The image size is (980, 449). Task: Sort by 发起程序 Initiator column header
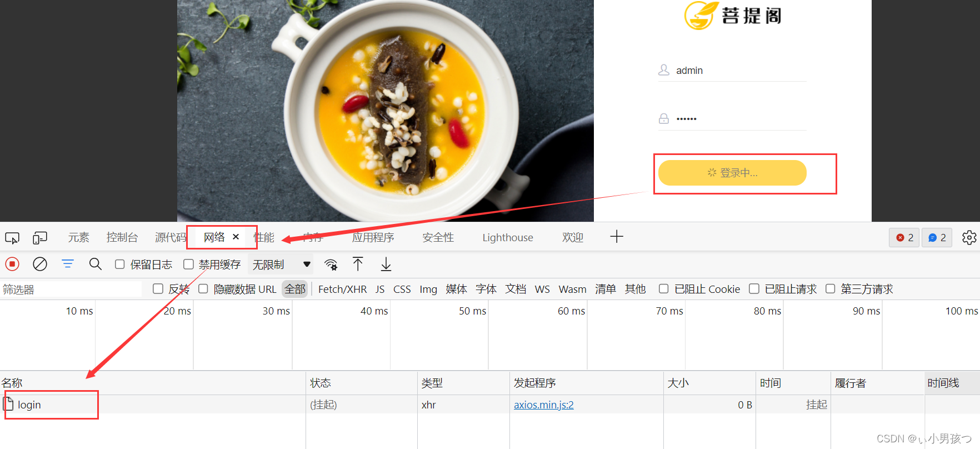(587, 383)
